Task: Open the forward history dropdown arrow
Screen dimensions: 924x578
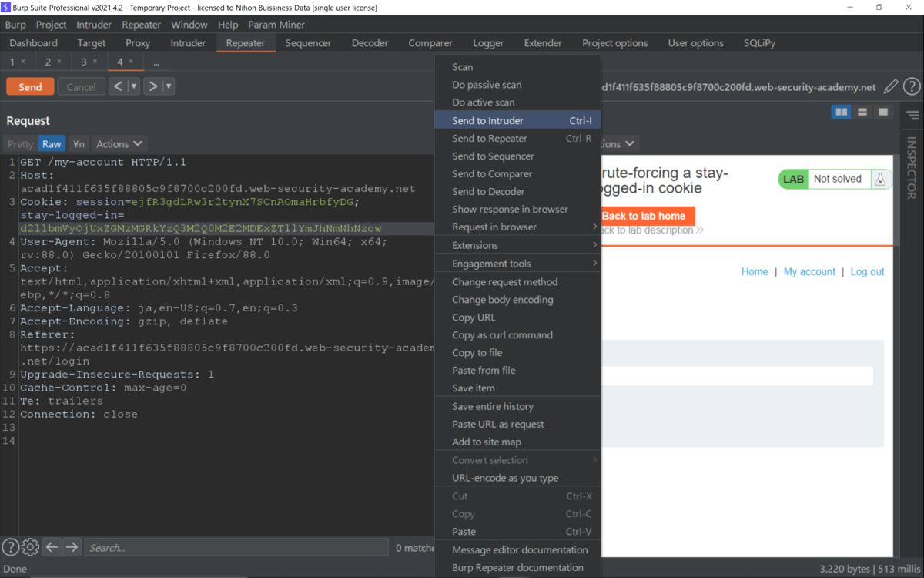Action: point(169,86)
